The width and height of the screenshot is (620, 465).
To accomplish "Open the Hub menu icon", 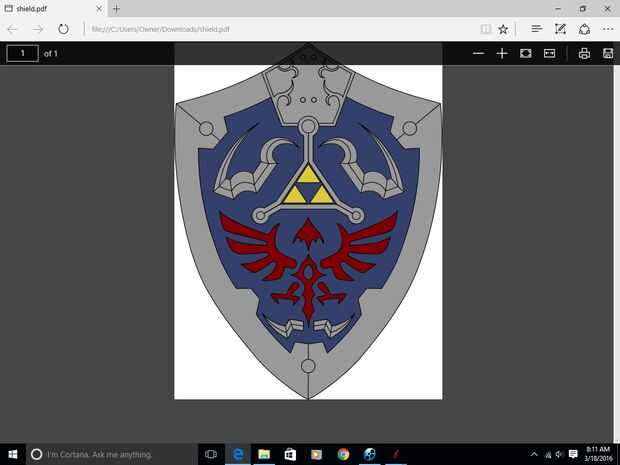I will coord(537,29).
